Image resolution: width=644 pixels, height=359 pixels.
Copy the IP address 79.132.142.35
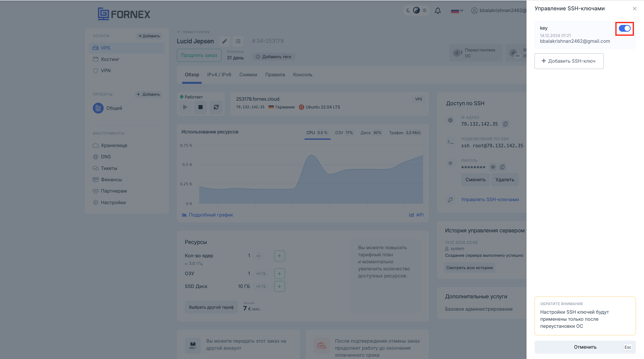505,124
